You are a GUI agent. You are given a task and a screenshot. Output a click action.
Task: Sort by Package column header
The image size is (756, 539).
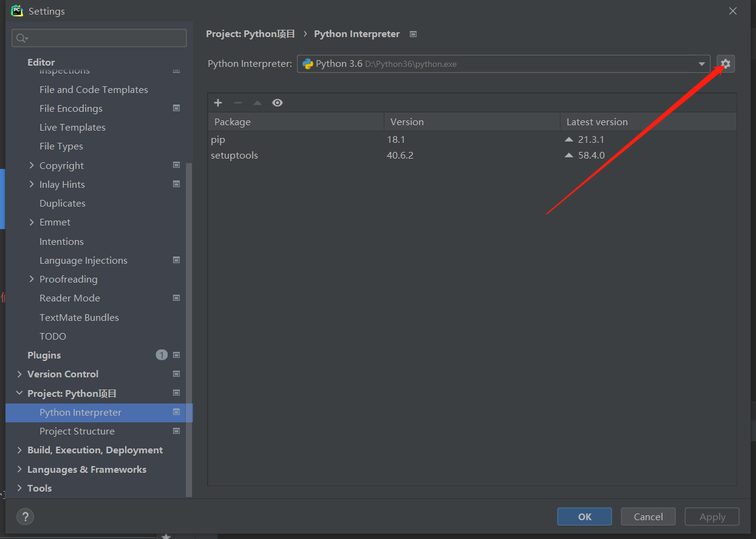(x=296, y=122)
